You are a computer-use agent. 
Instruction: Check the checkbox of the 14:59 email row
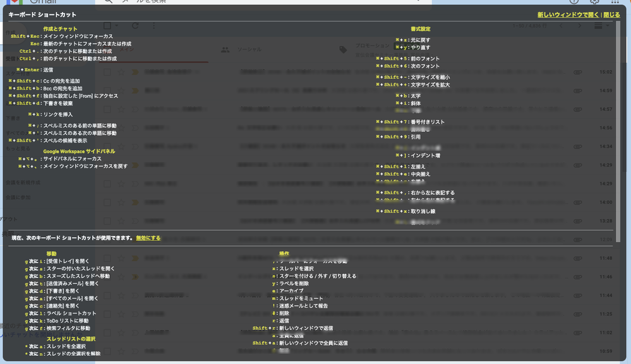(x=107, y=90)
